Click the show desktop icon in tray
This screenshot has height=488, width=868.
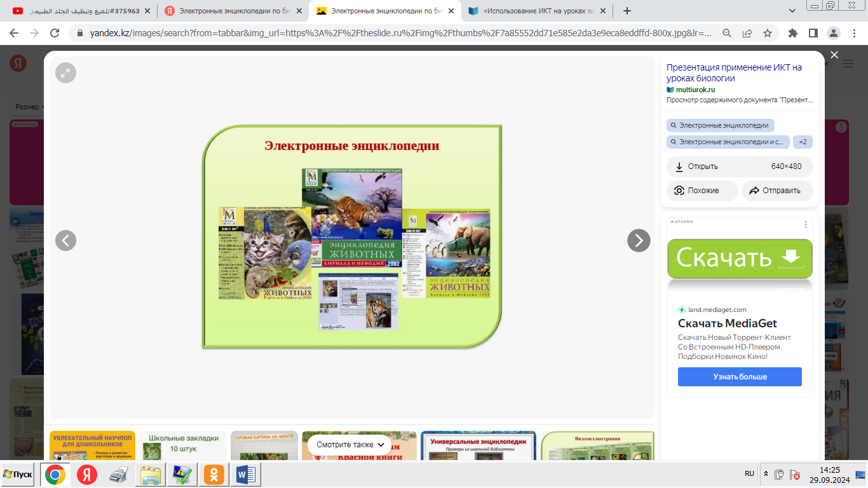click(860, 475)
